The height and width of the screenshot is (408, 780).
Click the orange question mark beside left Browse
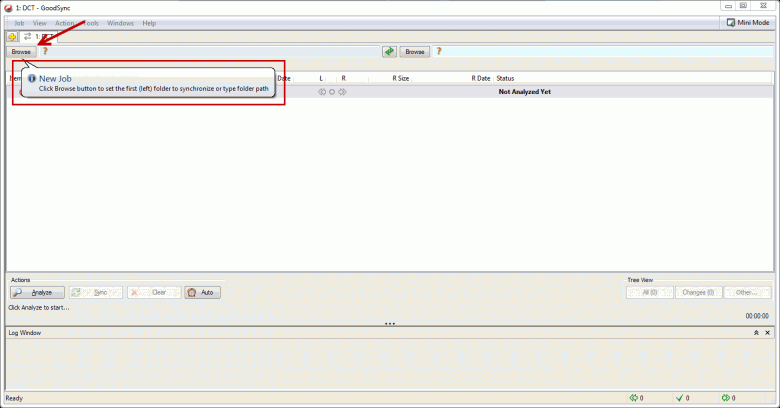[x=45, y=51]
